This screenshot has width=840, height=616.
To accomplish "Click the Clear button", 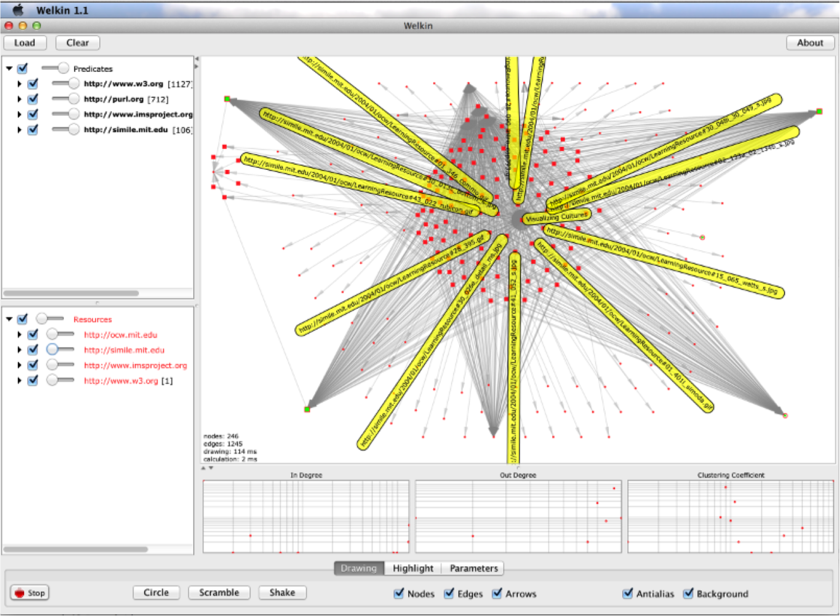I will [x=78, y=43].
